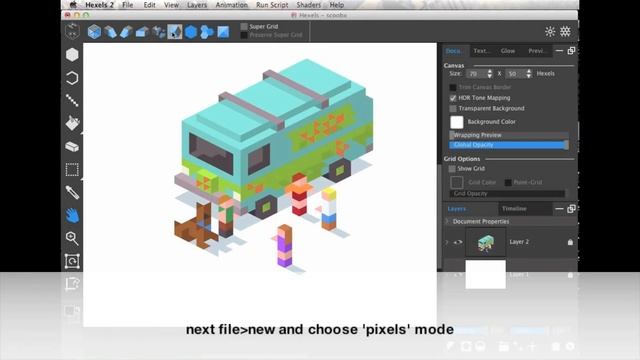This screenshot has width=640, height=360.
Task: Open the Shaders menu
Action: (x=309, y=5)
